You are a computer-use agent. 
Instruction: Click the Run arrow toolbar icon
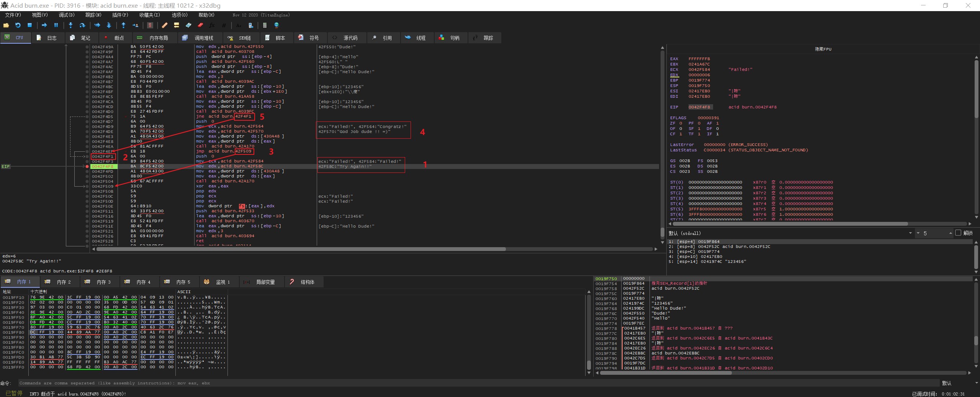click(x=44, y=25)
